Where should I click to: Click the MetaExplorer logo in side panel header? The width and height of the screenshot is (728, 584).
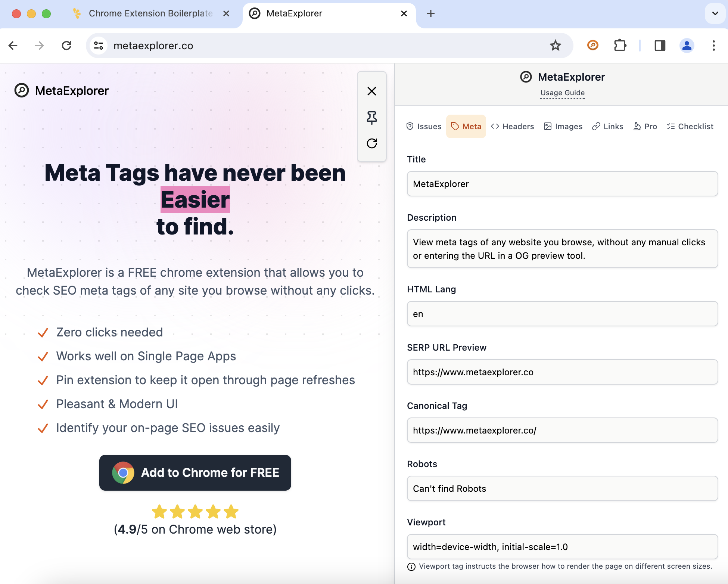562,77
